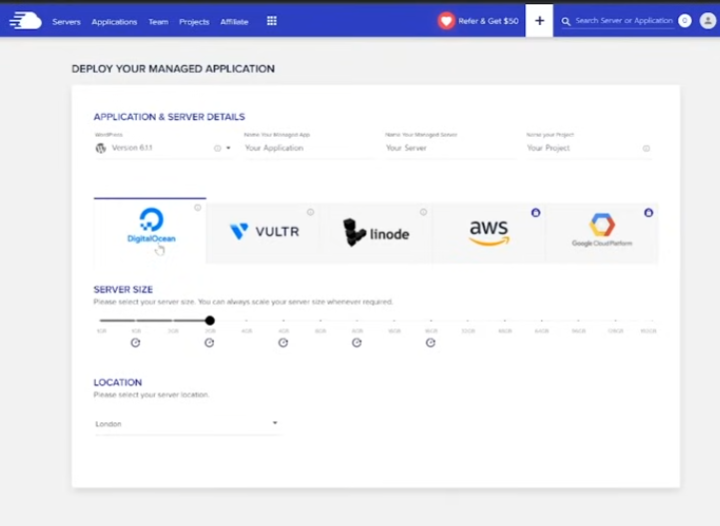Viewport: 720px width, 526px height.
Task: Select the Google Cloud Platform tab
Action: (x=602, y=233)
